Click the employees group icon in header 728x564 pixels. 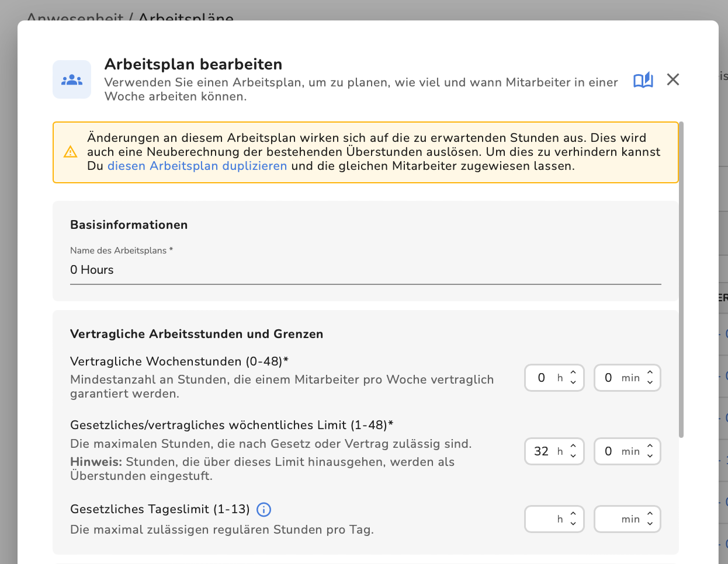click(72, 79)
